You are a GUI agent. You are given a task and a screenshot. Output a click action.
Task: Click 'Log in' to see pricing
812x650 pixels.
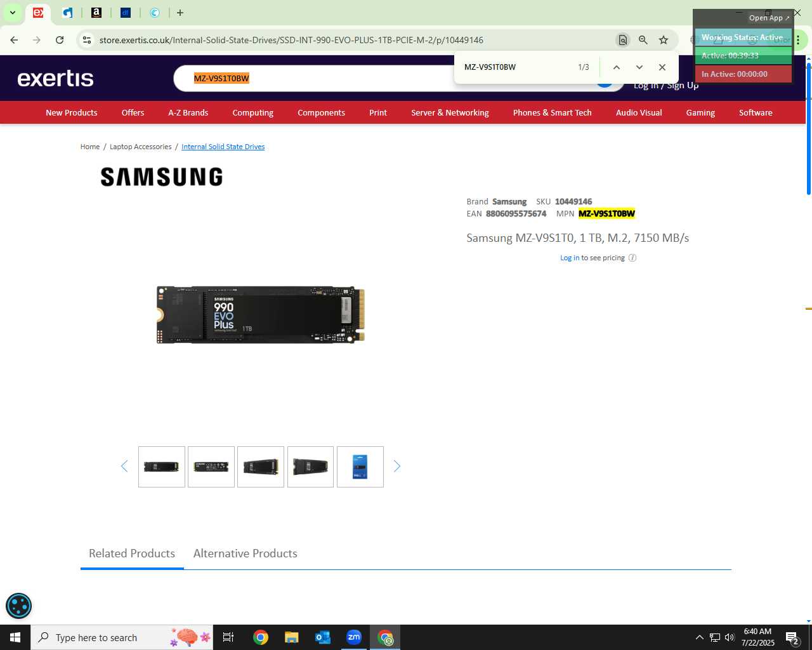pos(569,258)
